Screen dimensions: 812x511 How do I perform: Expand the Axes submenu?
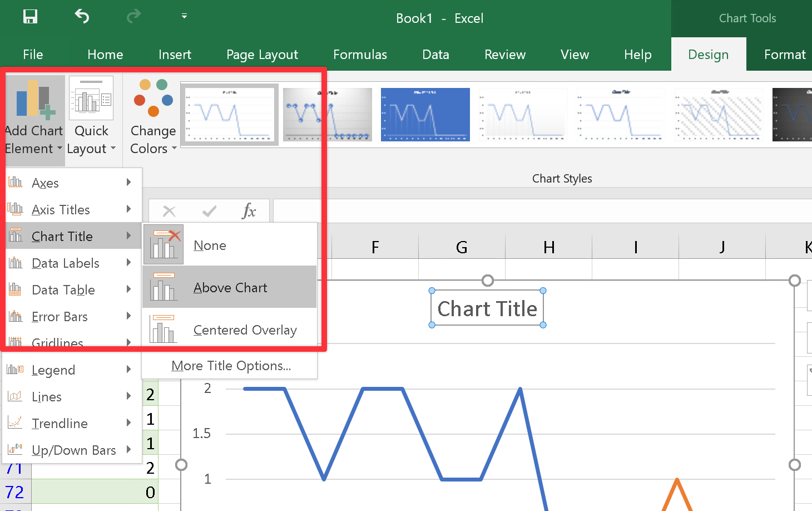pos(72,183)
